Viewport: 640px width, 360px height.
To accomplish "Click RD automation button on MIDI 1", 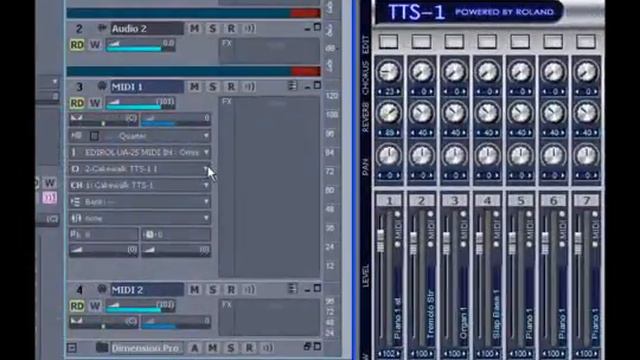I will 77,103.
